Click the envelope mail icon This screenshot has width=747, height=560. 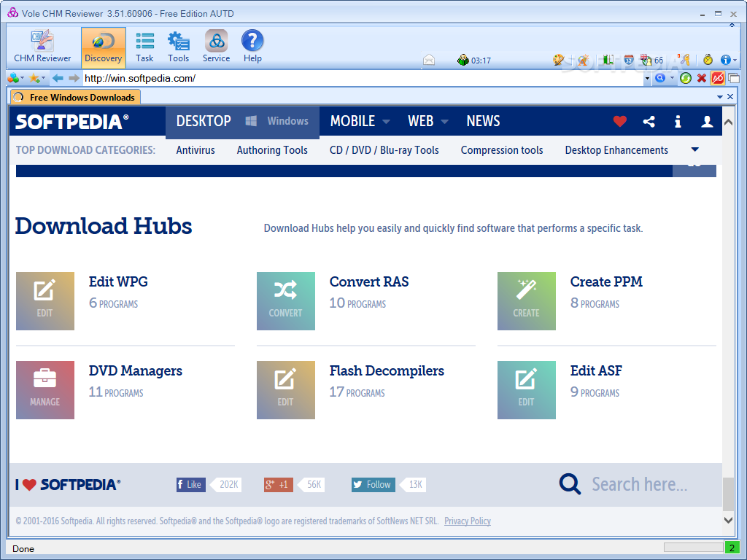[x=429, y=60]
